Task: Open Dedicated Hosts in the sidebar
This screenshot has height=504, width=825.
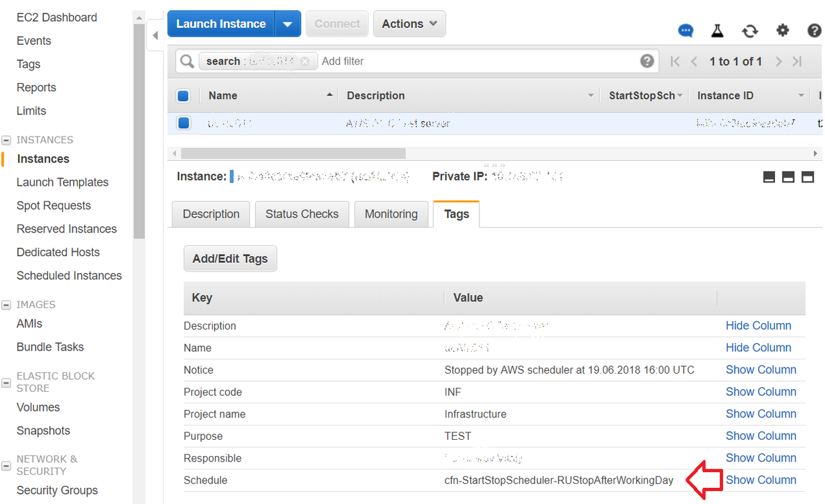Action: click(58, 253)
